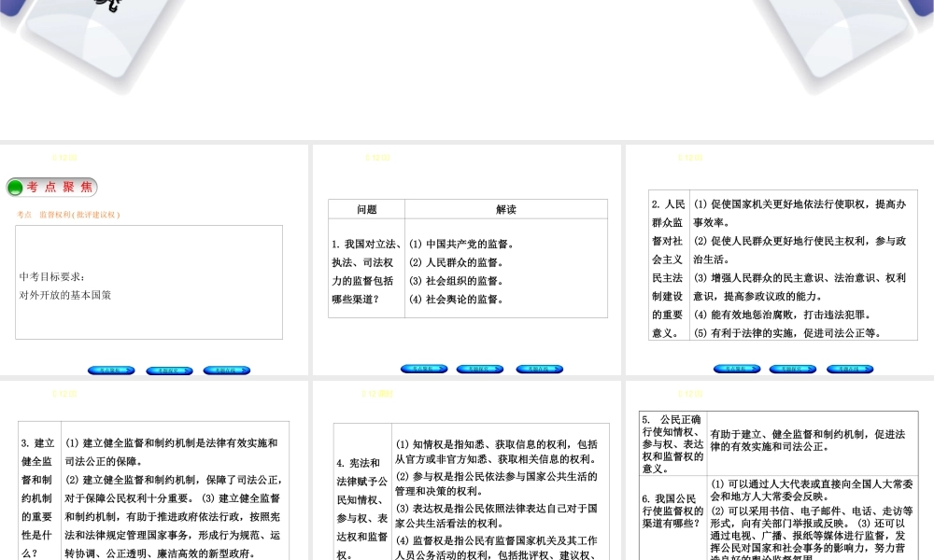Click the line (1) 知情权是指知悉、获取信息的权利
The width and height of the screenshot is (934, 560).
[496, 452]
